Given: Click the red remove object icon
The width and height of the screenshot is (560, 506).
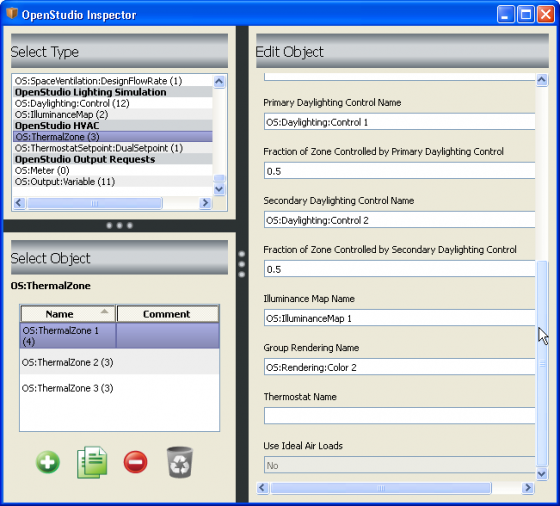Looking at the screenshot, I should click(135, 462).
